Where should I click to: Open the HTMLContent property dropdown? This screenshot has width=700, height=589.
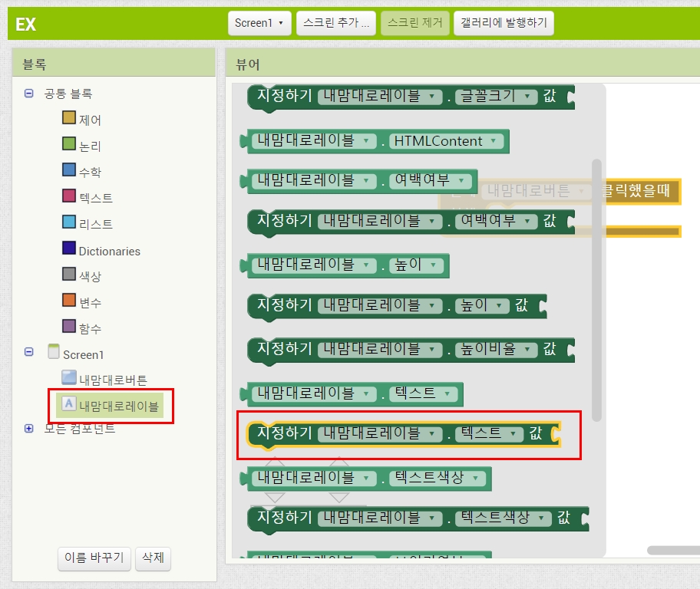(447, 141)
